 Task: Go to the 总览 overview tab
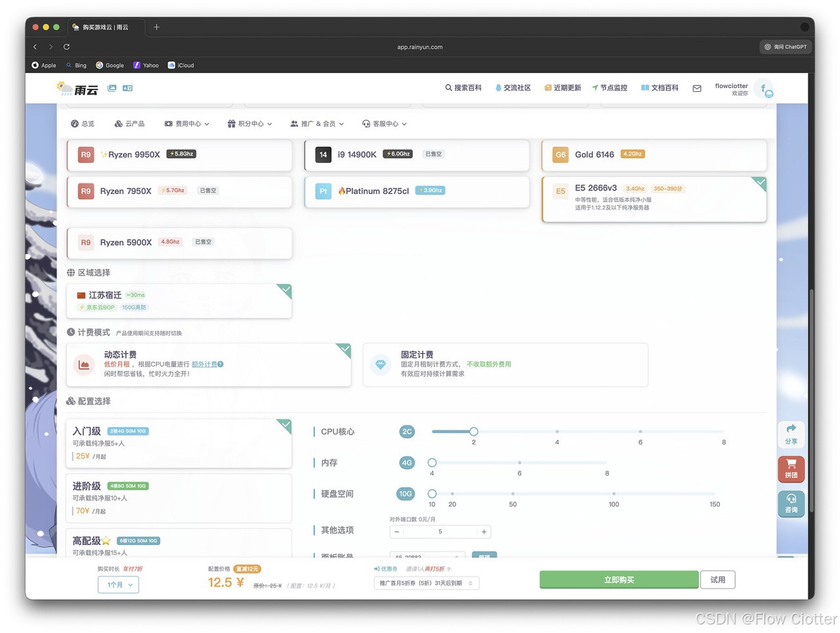pos(83,123)
